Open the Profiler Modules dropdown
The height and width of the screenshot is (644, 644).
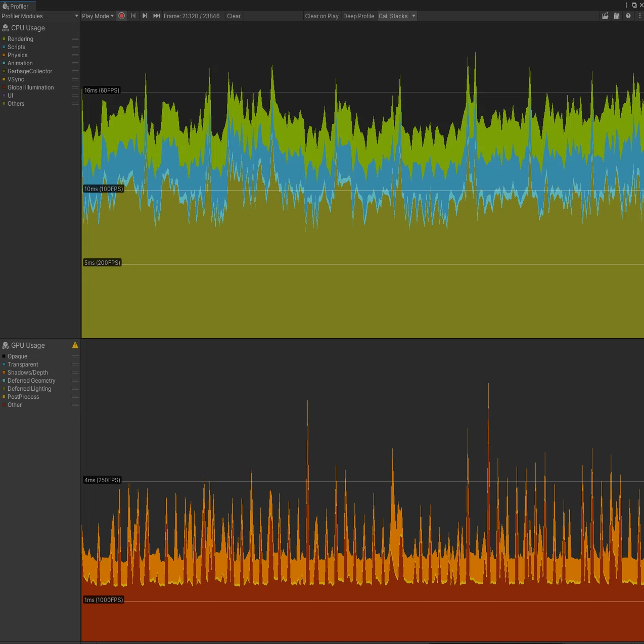[x=40, y=16]
